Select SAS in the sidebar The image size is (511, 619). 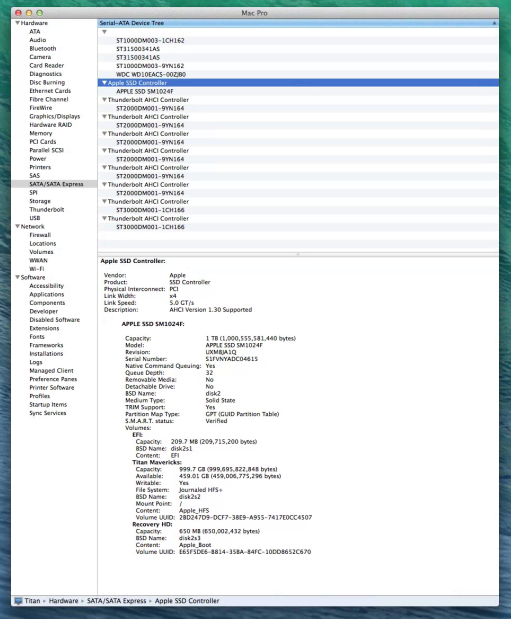[x=34, y=176]
